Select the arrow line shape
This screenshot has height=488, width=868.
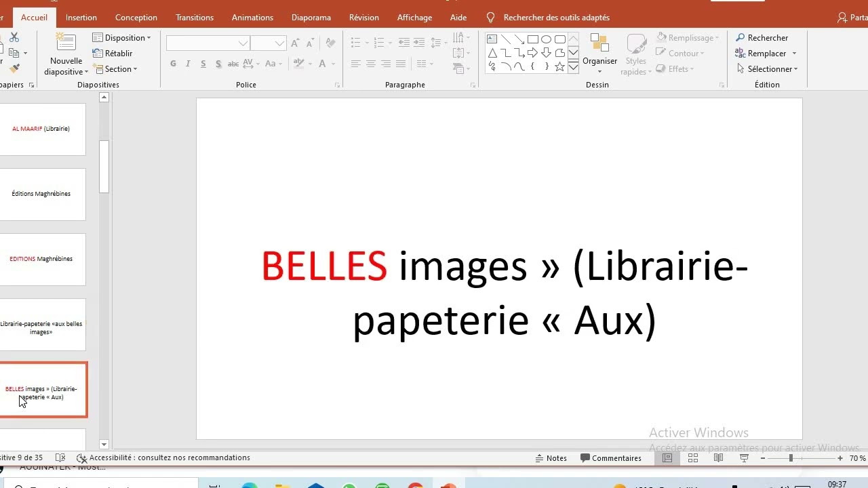tap(519, 39)
